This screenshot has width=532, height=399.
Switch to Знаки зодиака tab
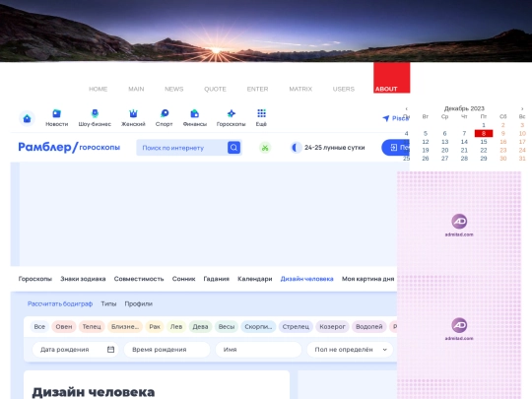pos(83,279)
